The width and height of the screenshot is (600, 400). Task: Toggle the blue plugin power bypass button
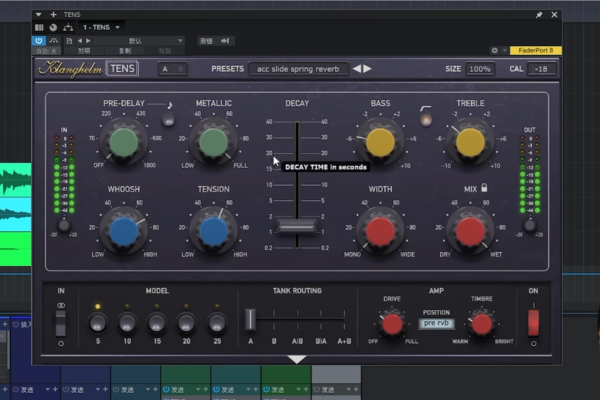[39, 41]
